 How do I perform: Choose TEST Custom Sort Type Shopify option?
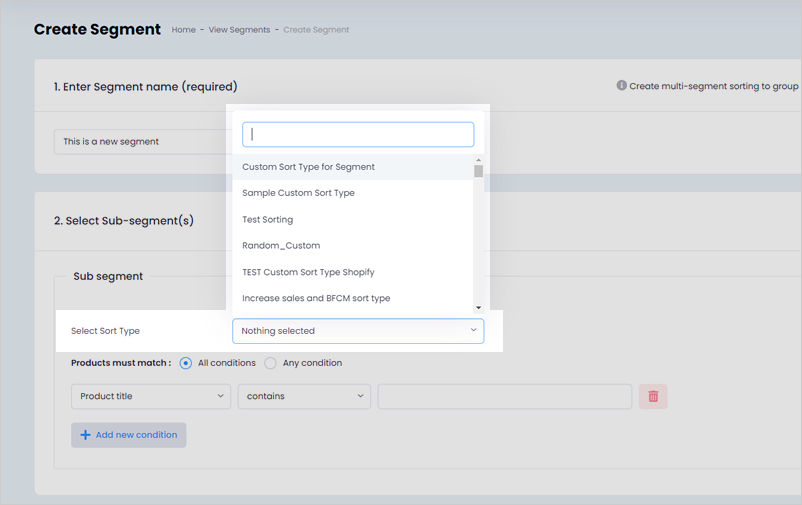[352, 272]
